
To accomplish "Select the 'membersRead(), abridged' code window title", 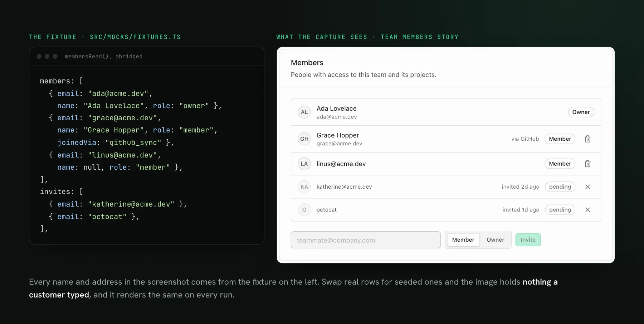I will 104,57.
